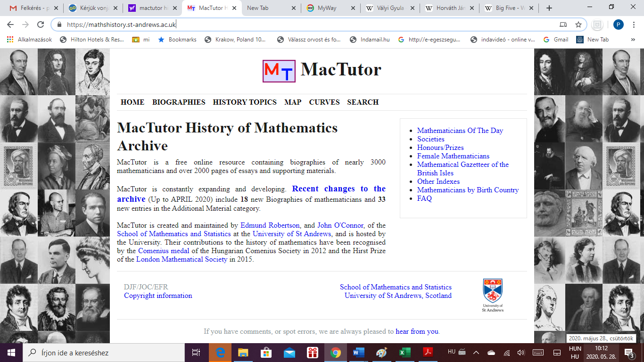Open the Paint palette taskbar icon
This screenshot has height=362, width=644.
[381, 353]
